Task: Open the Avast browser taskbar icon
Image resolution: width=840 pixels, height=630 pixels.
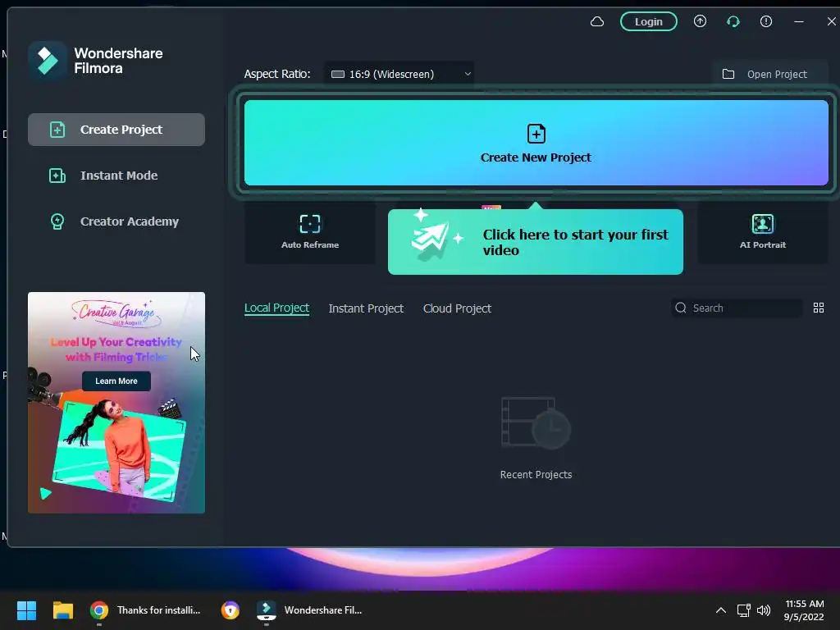Action: coord(231,610)
